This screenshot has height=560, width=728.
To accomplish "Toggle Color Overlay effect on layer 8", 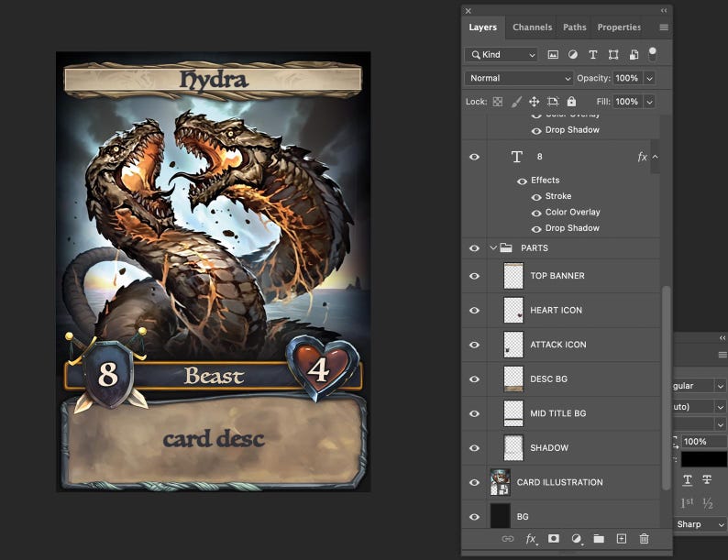I will pyautogui.click(x=536, y=213).
